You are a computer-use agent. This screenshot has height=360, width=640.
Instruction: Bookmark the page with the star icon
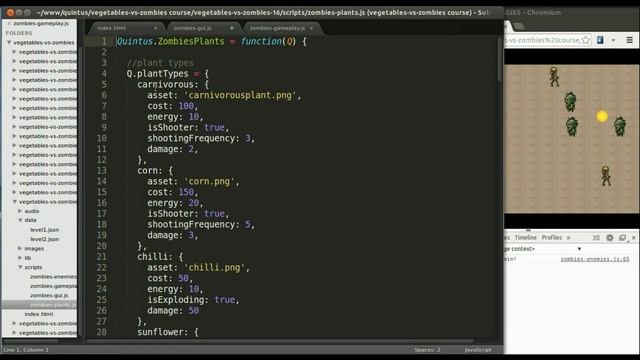(586, 40)
